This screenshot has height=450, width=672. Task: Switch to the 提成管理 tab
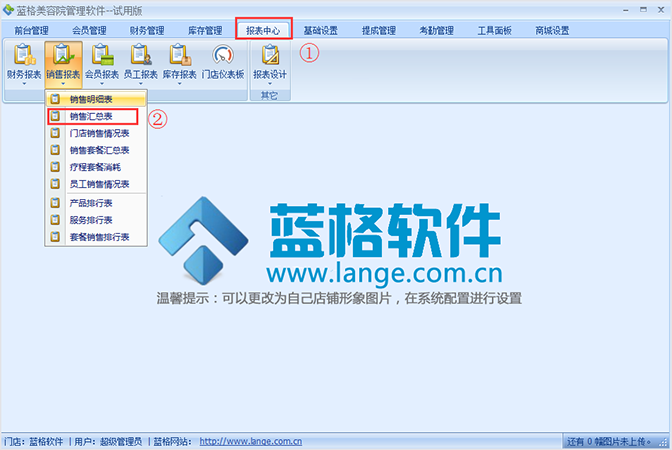point(378,30)
